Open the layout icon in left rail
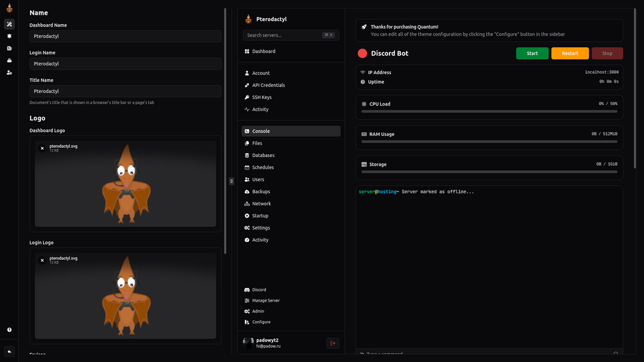 click(9, 48)
